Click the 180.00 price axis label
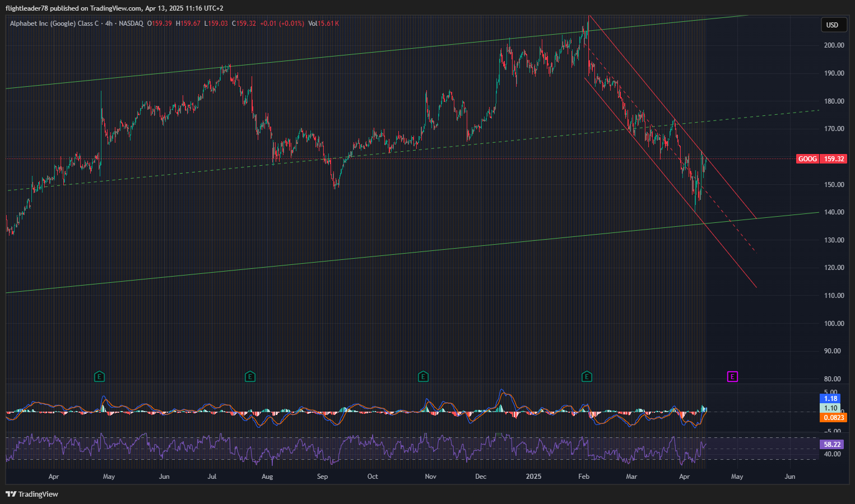 pos(834,101)
